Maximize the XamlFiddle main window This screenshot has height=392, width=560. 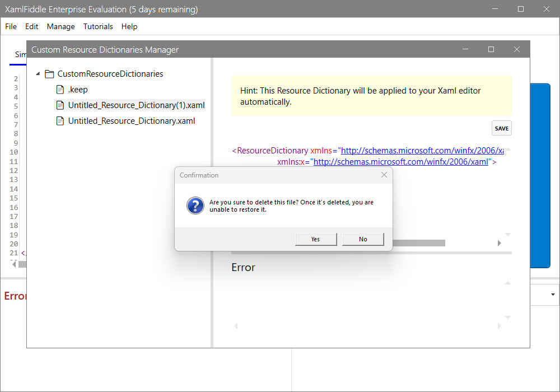tap(521, 9)
